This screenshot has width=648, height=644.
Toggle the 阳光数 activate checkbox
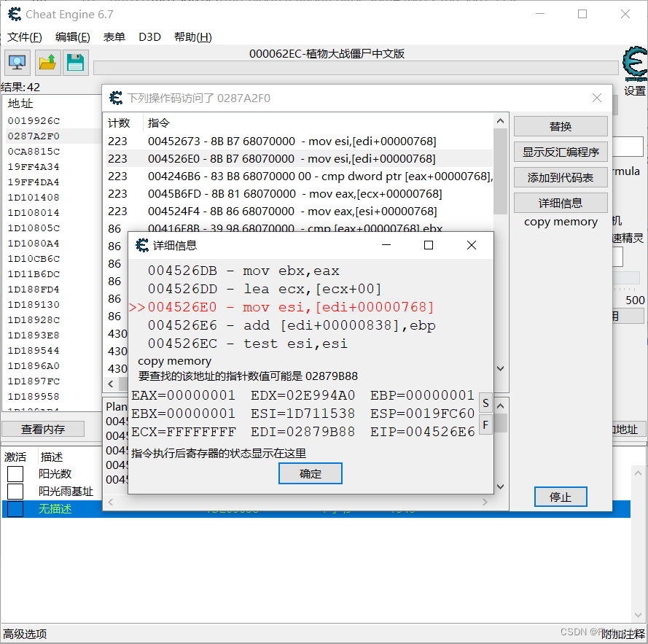pos(15,473)
